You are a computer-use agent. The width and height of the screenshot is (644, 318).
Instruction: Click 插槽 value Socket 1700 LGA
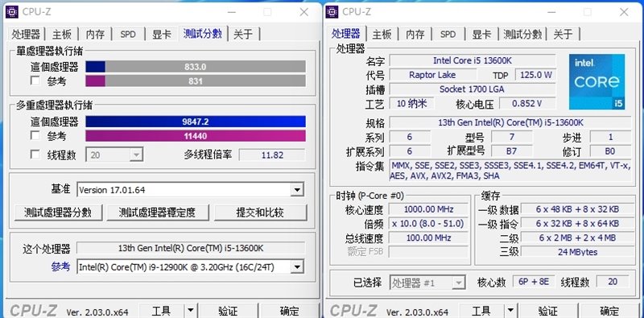tap(473, 89)
